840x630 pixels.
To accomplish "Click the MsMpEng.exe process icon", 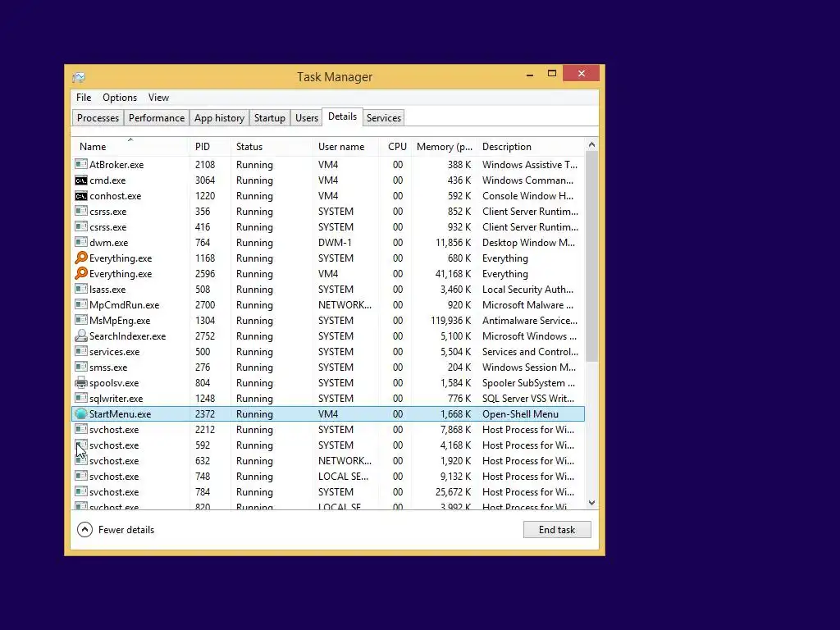I will (81, 320).
